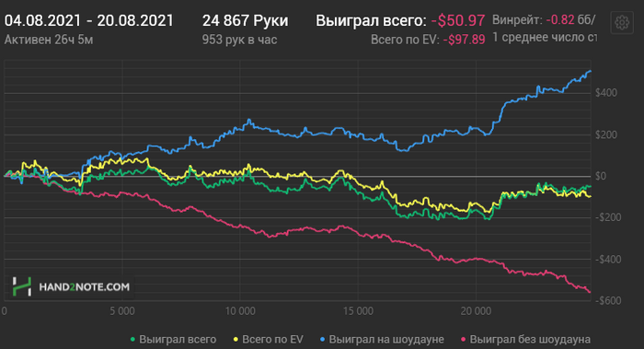
Task: Click the 'Активен 26ч 5м' text
Action: click(49, 40)
